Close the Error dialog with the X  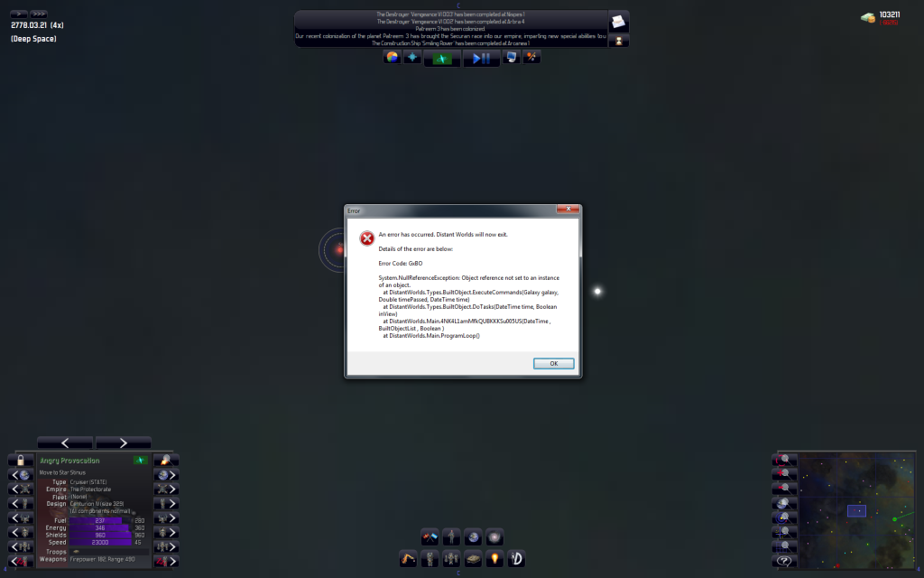[x=568, y=210]
